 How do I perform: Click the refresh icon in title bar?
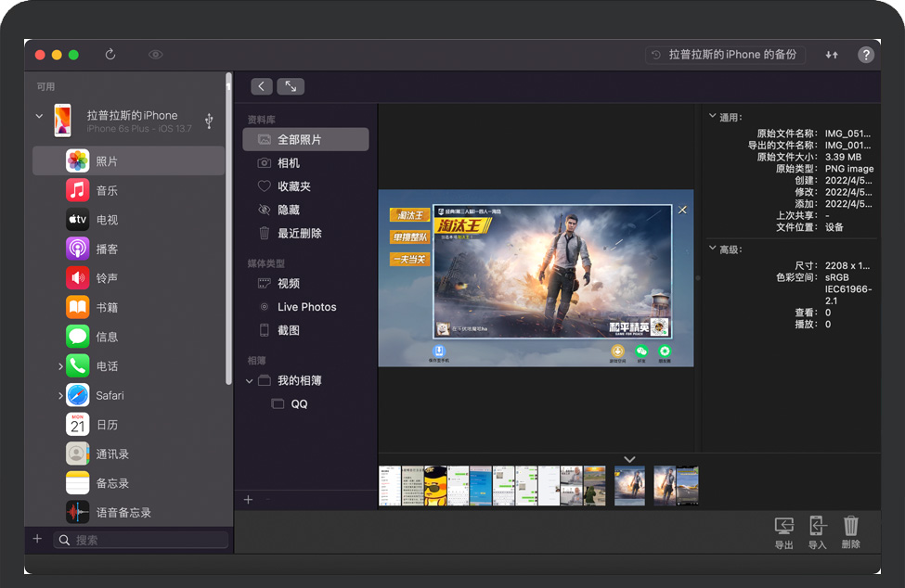pos(110,55)
